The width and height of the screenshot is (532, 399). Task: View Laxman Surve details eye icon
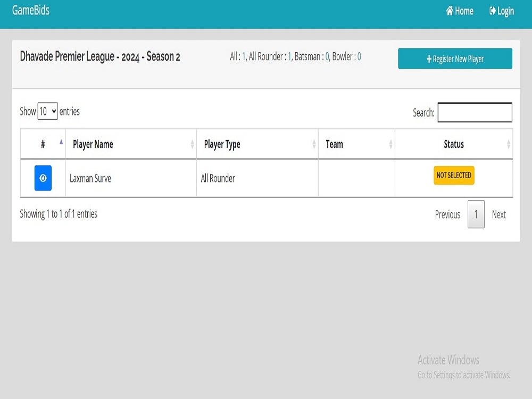click(x=43, y=178)
